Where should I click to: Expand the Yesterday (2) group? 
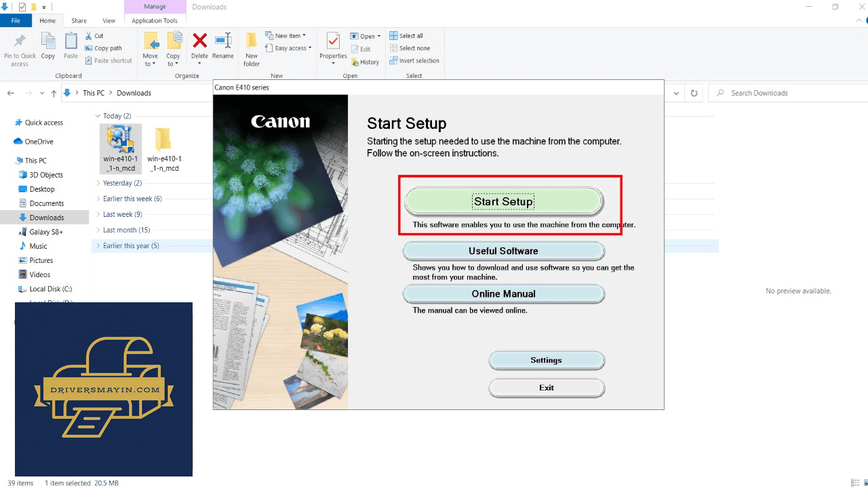[98, 183]
